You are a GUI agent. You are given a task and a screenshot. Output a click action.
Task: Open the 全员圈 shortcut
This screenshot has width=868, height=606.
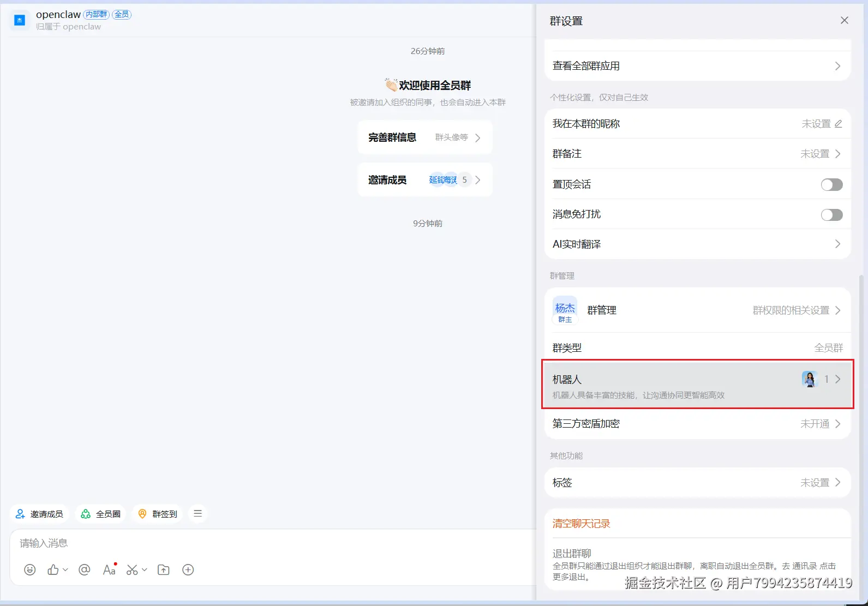coord(100,514)
